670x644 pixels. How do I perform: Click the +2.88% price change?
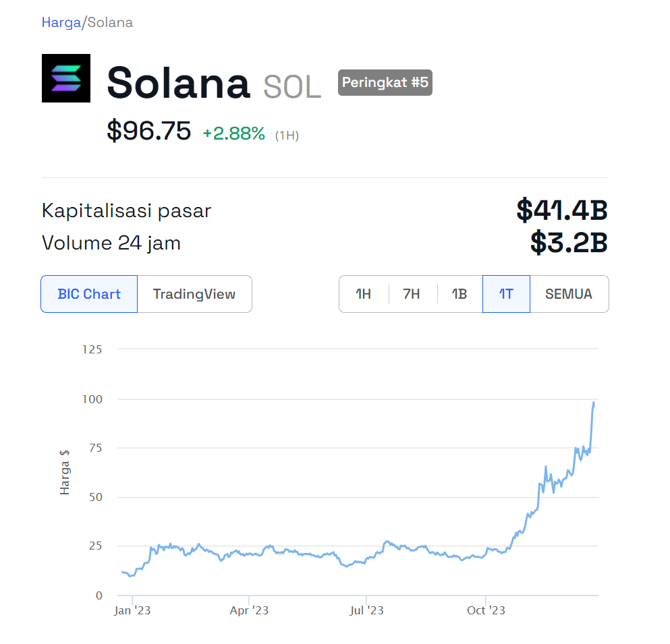(233, 134)
